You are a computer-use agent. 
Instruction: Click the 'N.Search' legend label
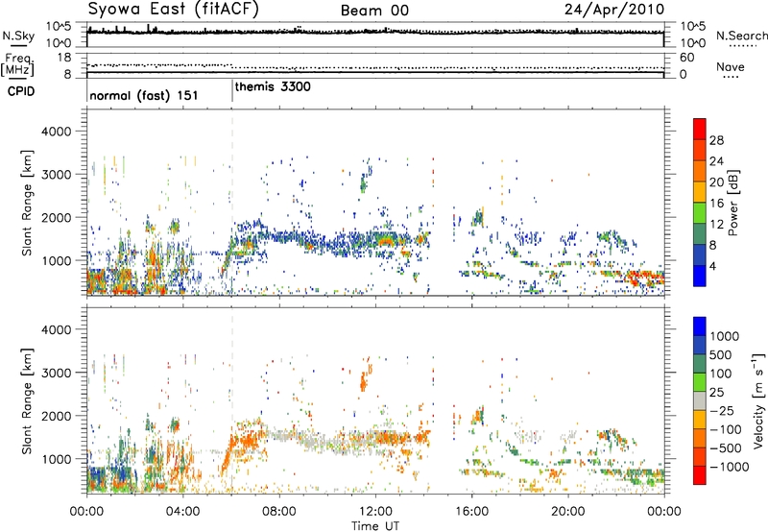[741, 36]
